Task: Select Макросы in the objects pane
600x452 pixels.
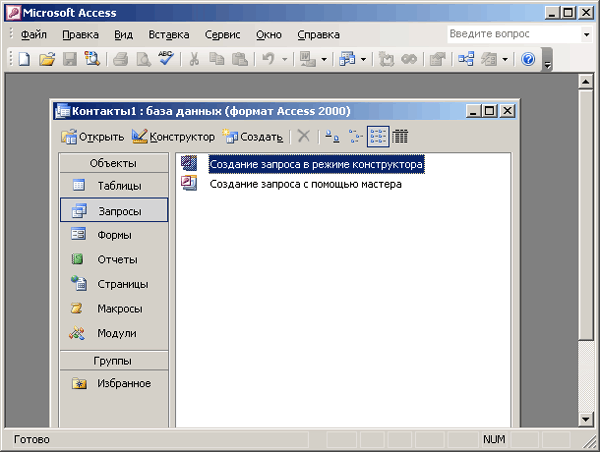Action: pyautogui.click(x=114, y=308)
